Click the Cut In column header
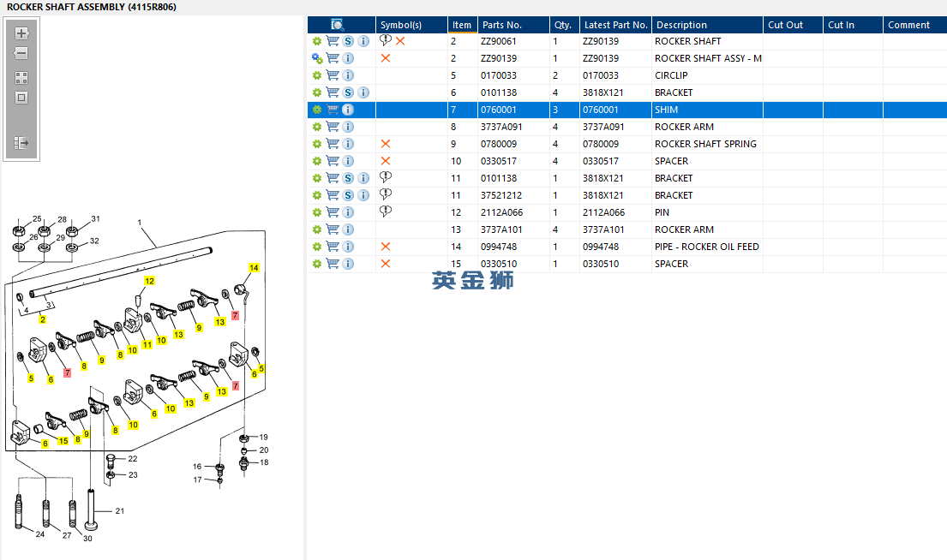Screen dimensions: 947x560 [x=853, y=25]
